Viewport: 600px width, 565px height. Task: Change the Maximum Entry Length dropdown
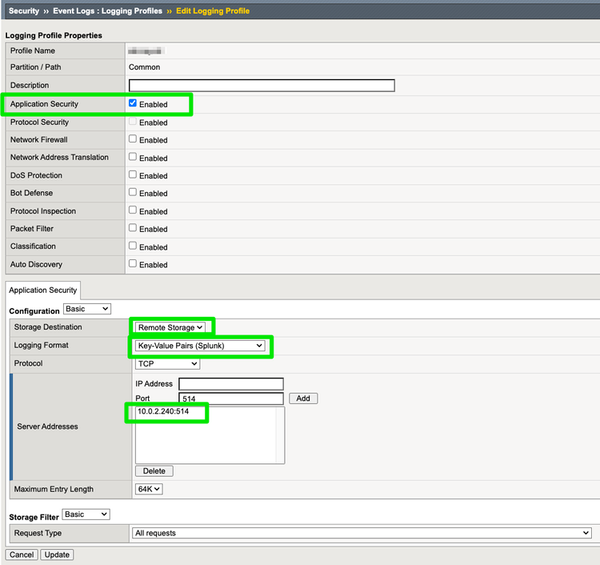tap(148, 489)
